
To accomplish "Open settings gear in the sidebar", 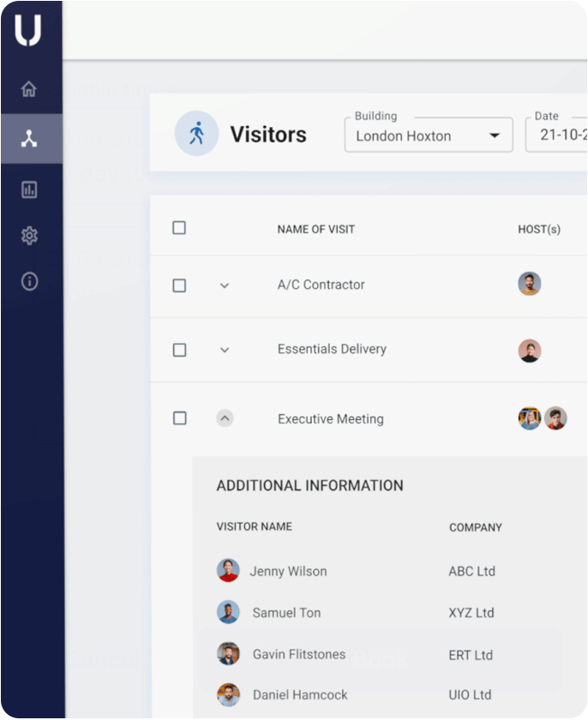I will point(29,236).
